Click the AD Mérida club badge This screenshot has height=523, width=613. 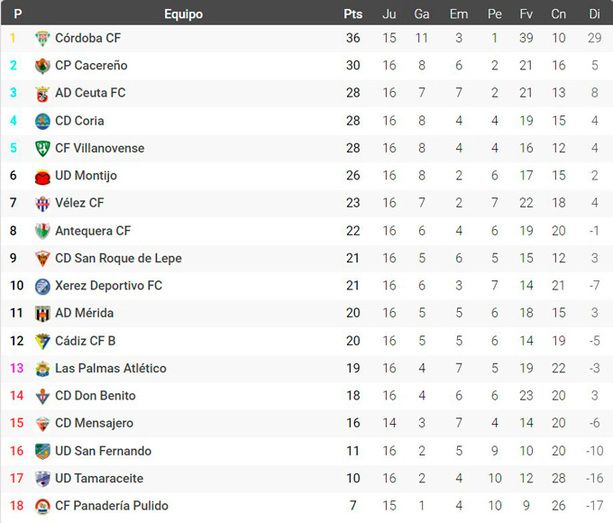(42, 313)
